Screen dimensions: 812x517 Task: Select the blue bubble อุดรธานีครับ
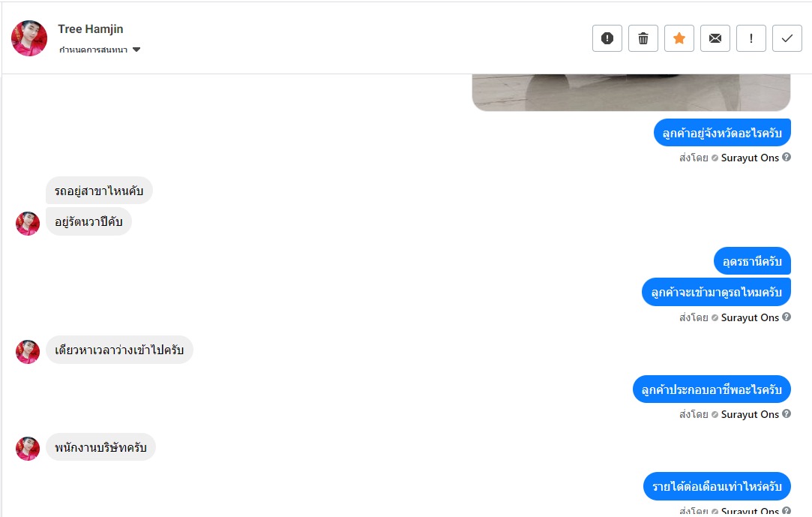click(752, 261)
